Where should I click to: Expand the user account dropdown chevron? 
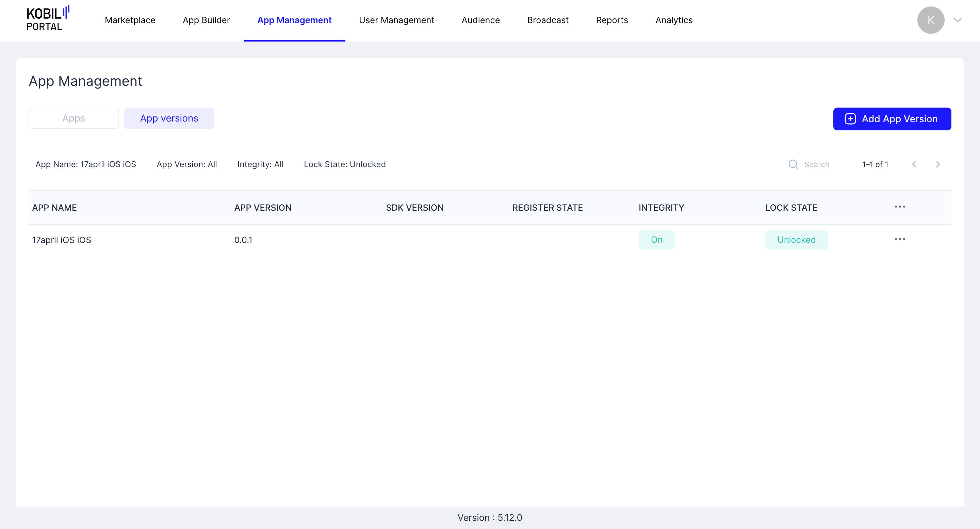(957, 20)
